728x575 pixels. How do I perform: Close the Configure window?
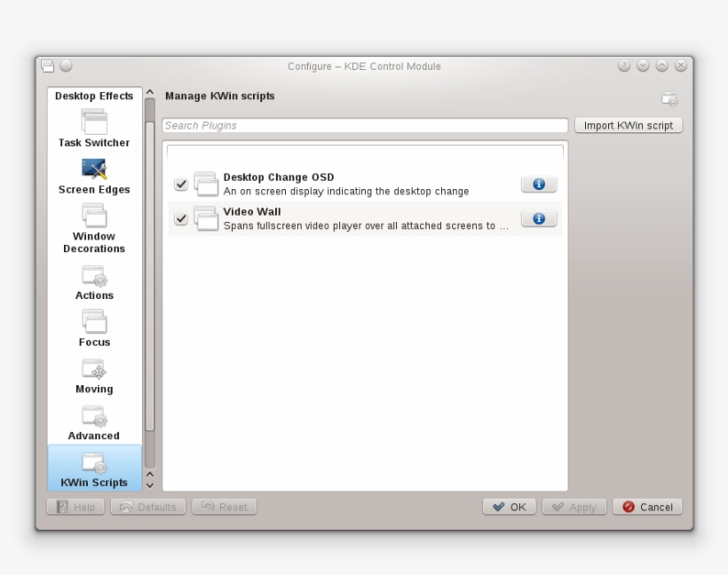pos(681,66)
